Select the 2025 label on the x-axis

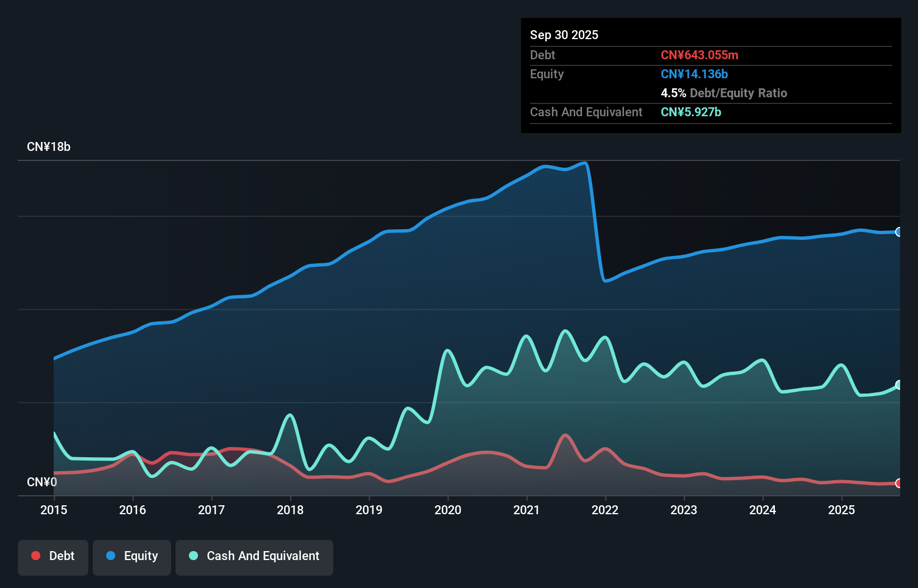pyautogui.click(x=841, y=510)
